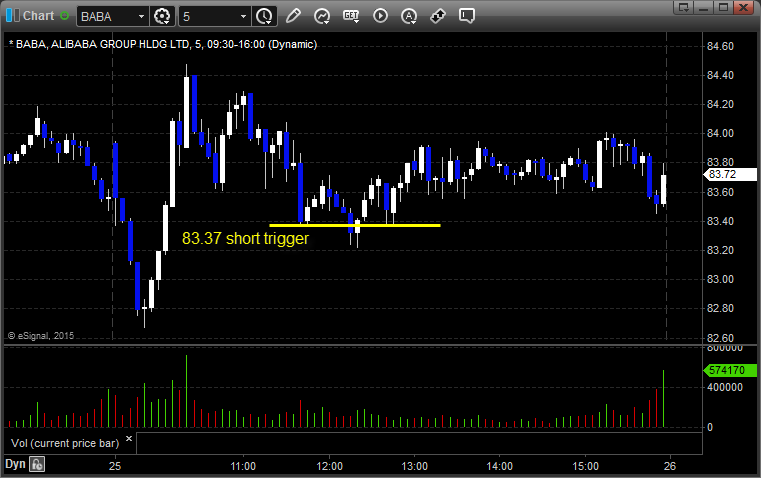Minimize the chart window
Screen dimensions: 761x478
pyautogui.click(x=704, y=7)
